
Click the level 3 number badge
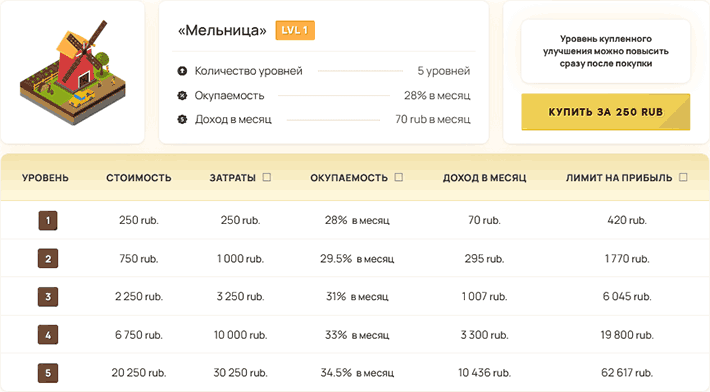pos(48,297)
